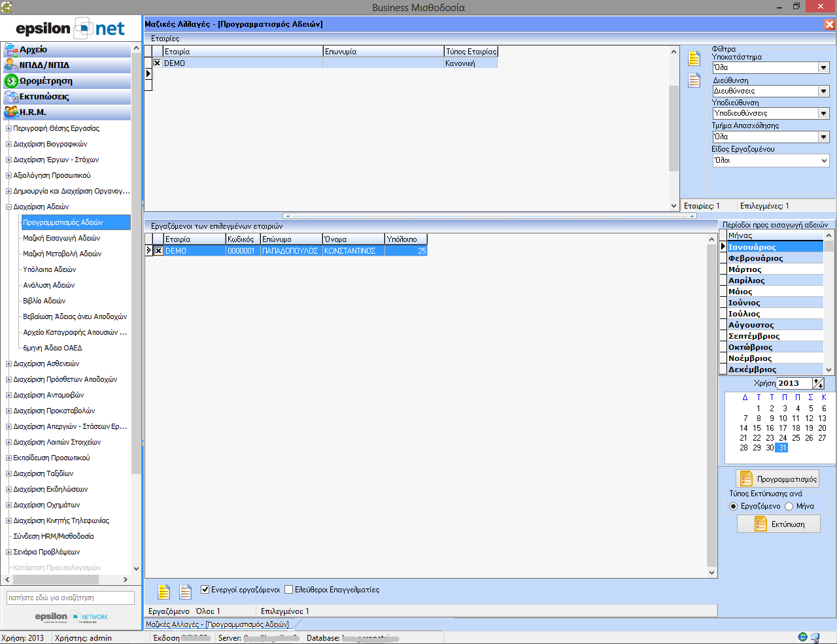Click the sidebar search input field

coord(70,598)
